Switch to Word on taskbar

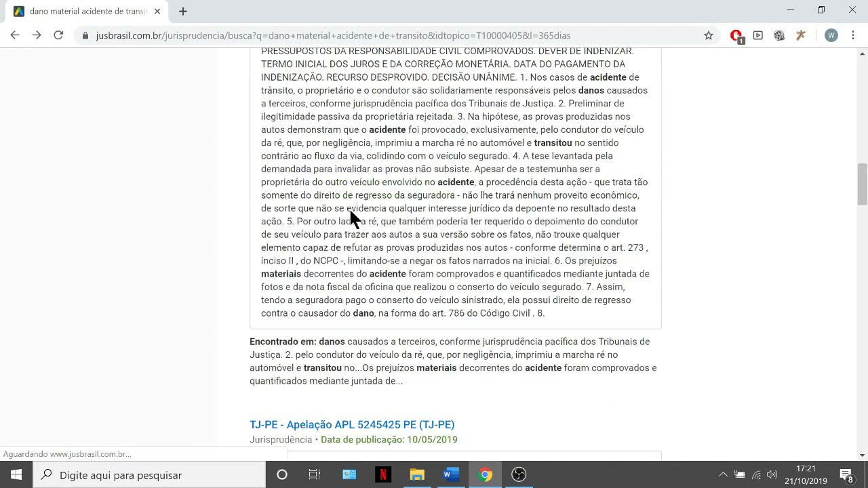click(x=451, y=474)
